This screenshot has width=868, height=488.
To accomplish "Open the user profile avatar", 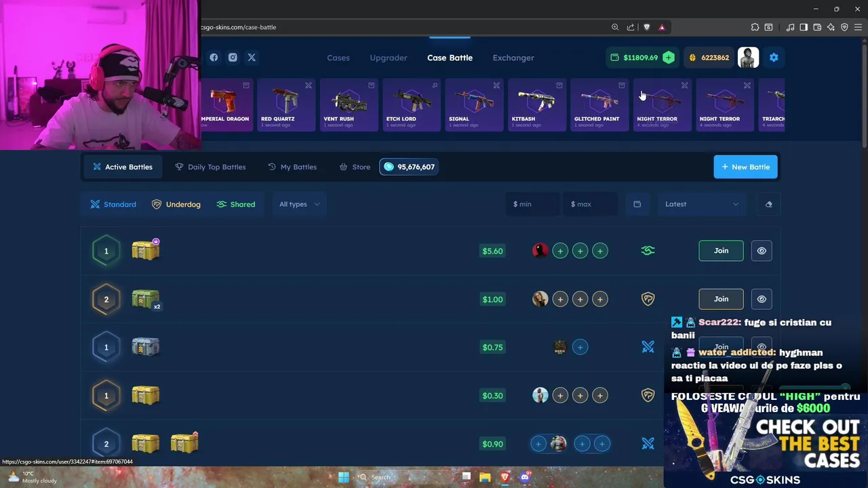I will 749,58.
